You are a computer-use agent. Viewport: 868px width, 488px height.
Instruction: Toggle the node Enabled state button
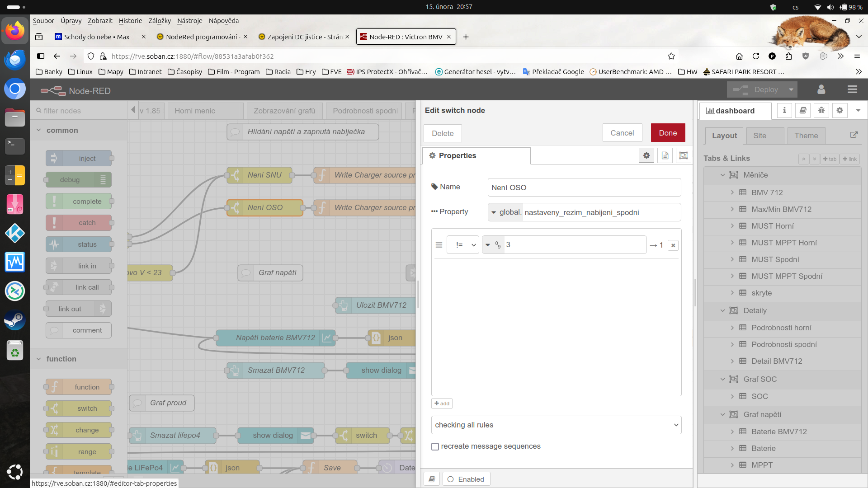tap(466, 479)
